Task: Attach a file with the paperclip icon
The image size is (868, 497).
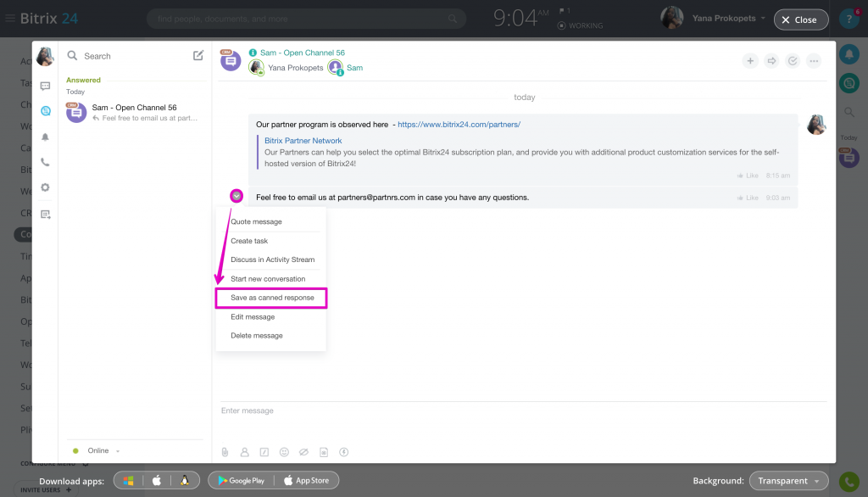Action: [225, 452]
